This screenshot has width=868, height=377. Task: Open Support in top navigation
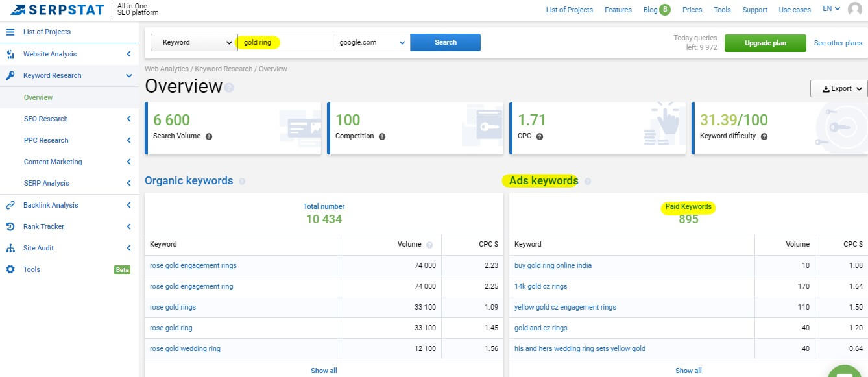pyautogui.click(x=755, y=10)
